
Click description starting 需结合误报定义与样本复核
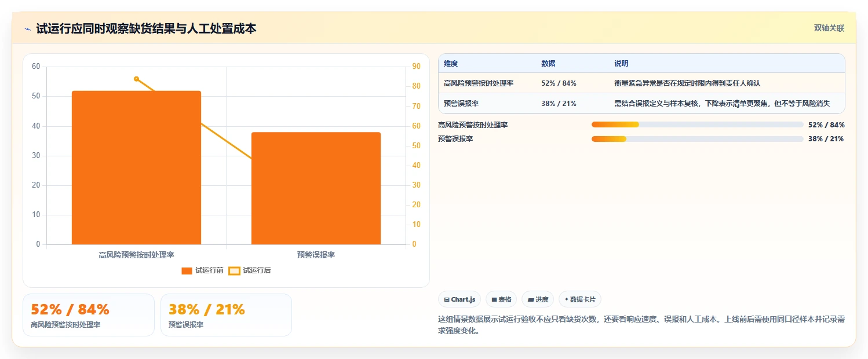pos(722,104)
